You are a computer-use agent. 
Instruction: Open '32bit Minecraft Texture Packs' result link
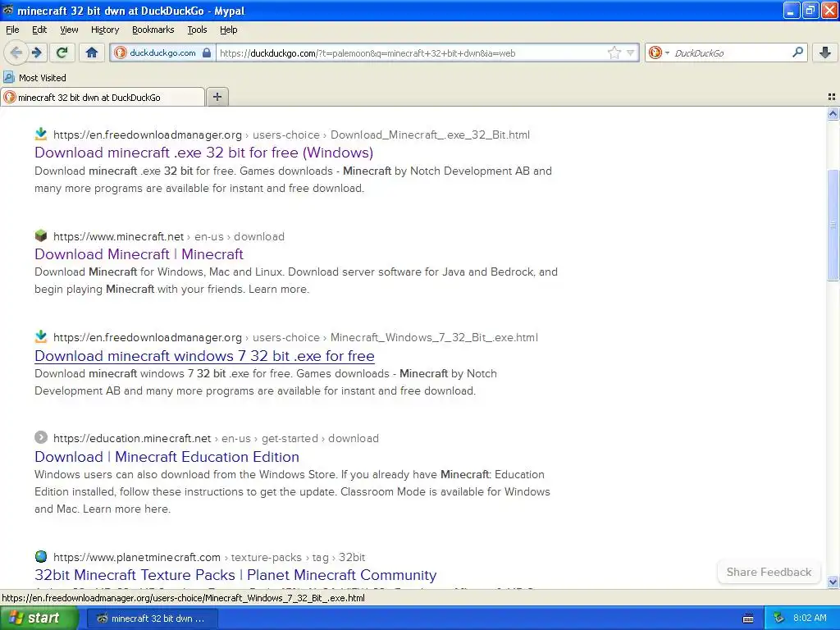235,575
